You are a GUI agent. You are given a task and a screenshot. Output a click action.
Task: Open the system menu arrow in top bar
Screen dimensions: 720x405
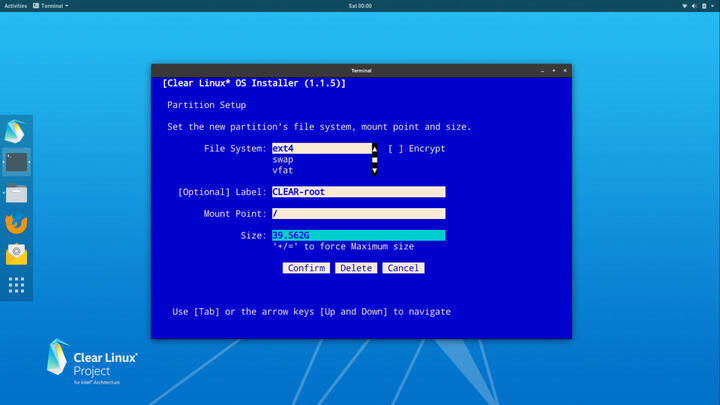[713, 6]
